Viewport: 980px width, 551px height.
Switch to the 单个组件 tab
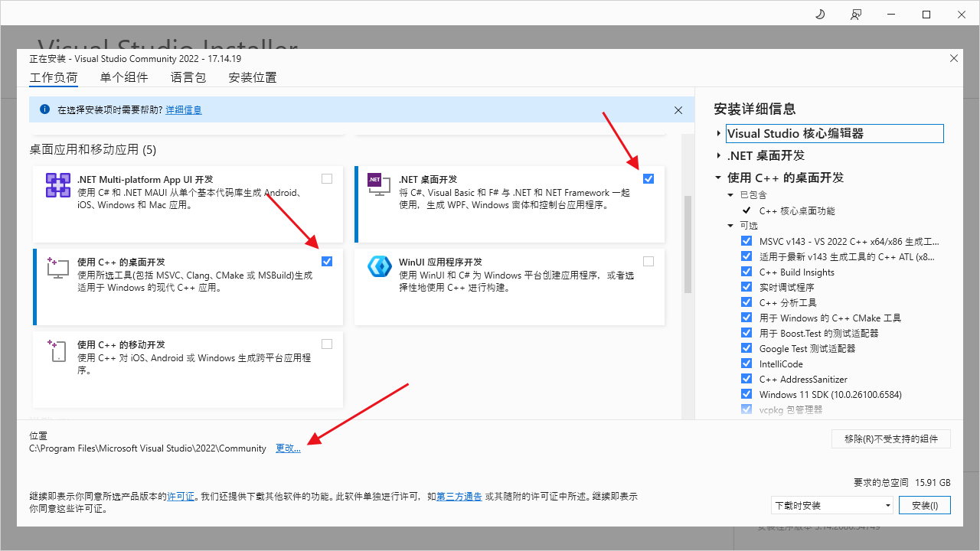[x=124, y=77]
